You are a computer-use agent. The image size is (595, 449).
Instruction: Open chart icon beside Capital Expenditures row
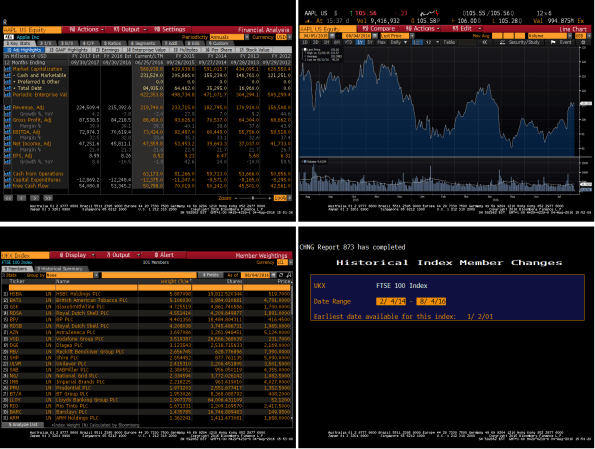pyautogui.click(x=7, y=180)
